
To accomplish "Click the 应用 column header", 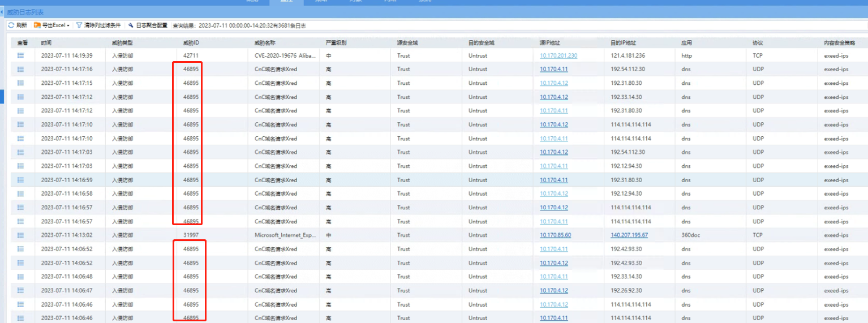I will [687, 42].
